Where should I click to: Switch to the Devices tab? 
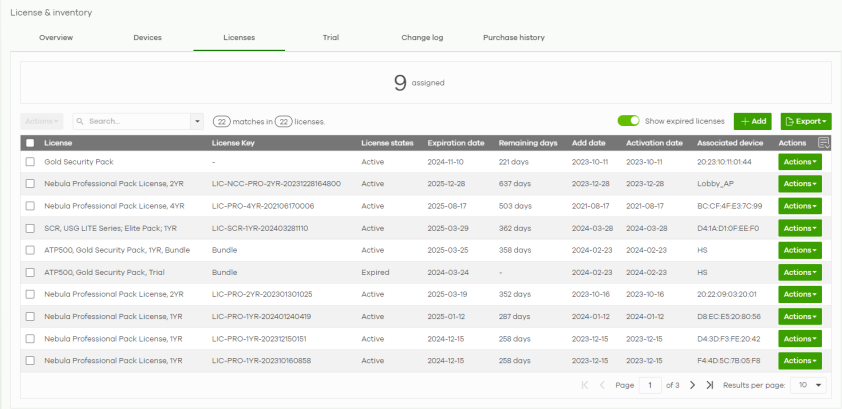coord(147,38)
